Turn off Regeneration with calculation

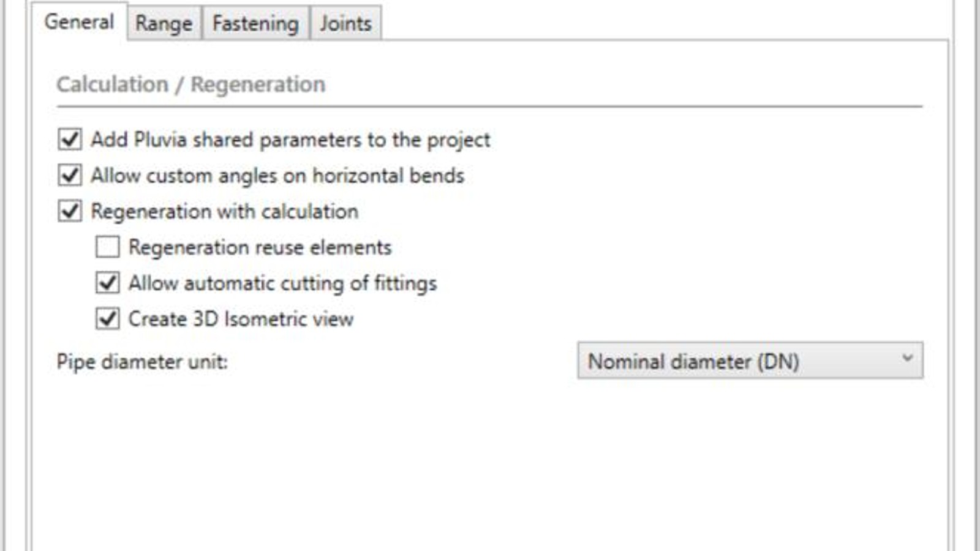pos(69,211)
